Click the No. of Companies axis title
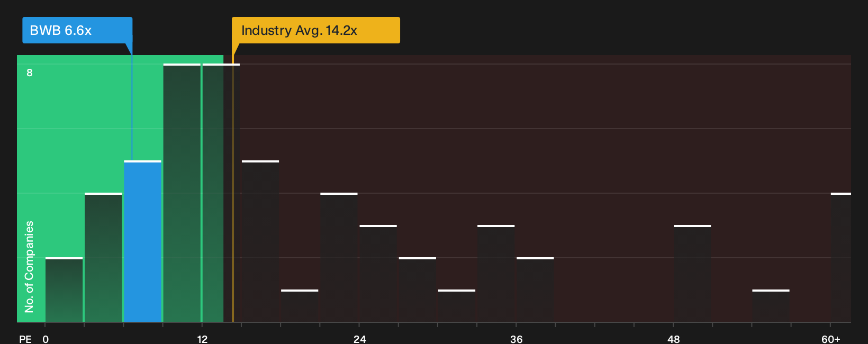 (x=29, y=267)
